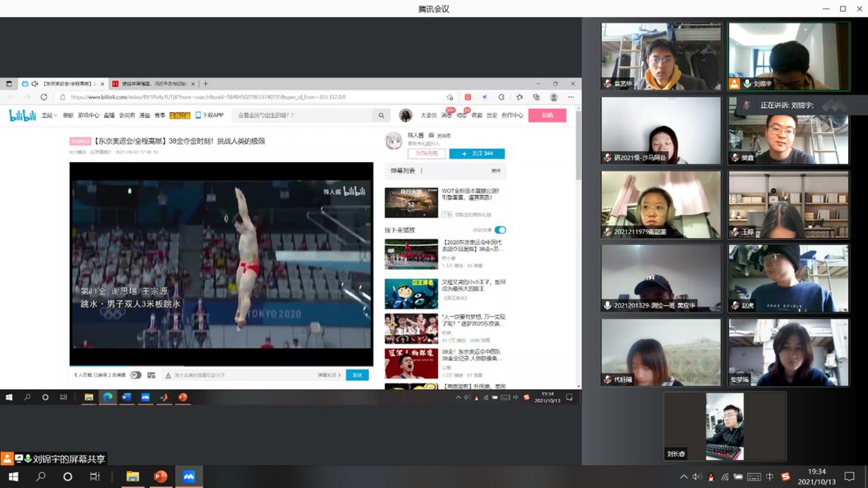Image resolution: width=868 pixels, height=488 pixels.
Task: Click the blue 发送 danmaku send button
Action: (357, 375)
